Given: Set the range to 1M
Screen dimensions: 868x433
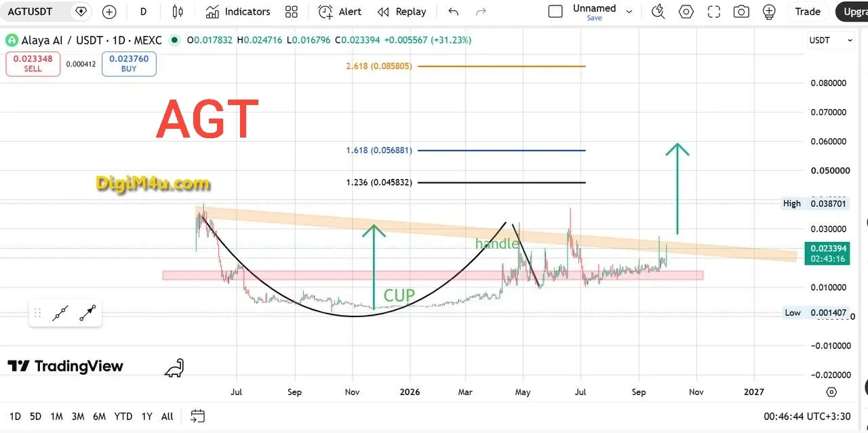Looking at the screenshot, I should (56, 416).
